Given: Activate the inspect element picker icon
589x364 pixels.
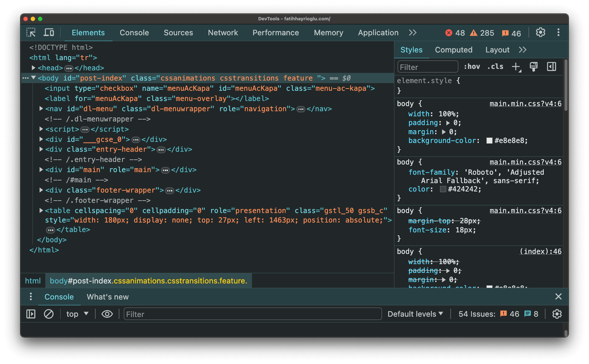Looking at the screenshot, I should coord(31,32).
